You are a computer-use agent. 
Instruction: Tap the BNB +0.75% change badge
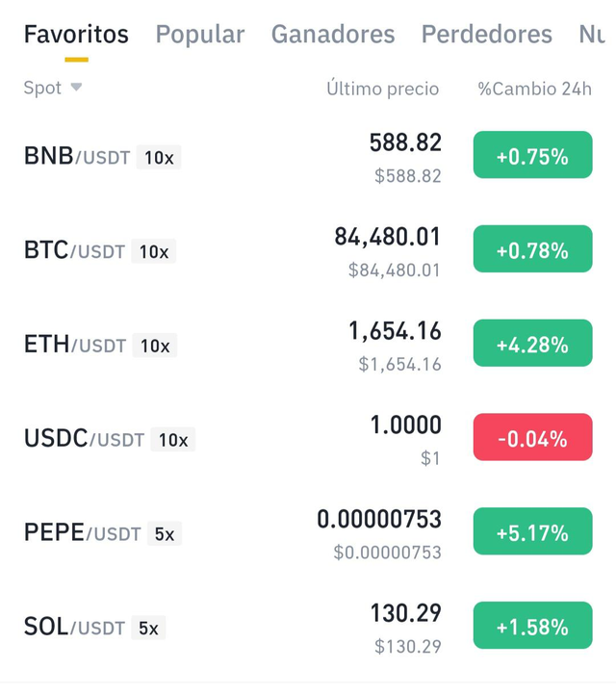pyautogui.click(x=532, y=155)
